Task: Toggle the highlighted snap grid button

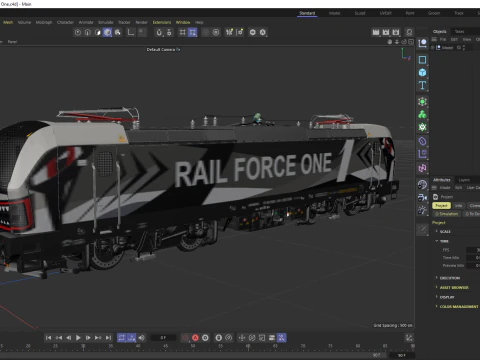Action: [192, 32]
